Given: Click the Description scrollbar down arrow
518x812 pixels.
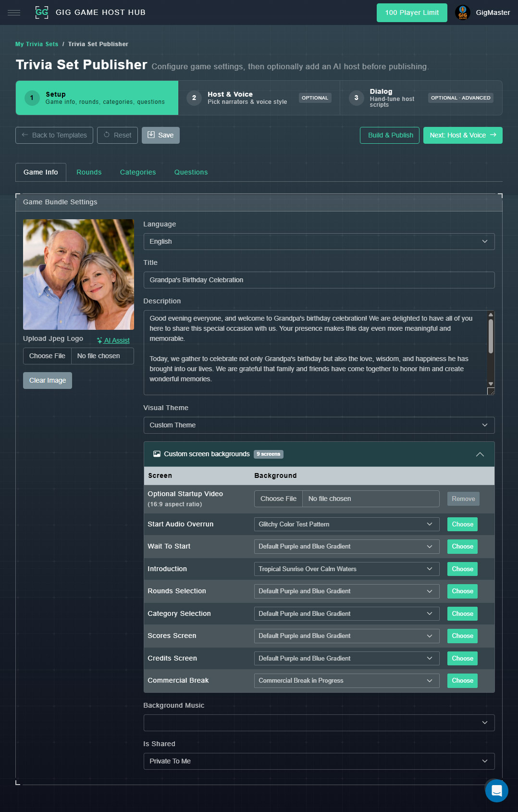Looking at the screenshot, I should [x=491, y=384].
